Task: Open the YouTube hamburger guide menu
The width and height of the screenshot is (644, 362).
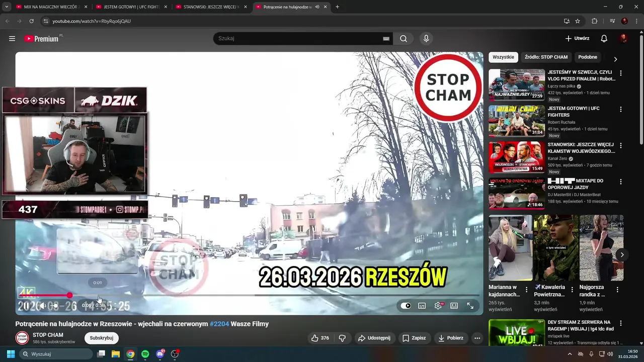Action: (12, 39)
